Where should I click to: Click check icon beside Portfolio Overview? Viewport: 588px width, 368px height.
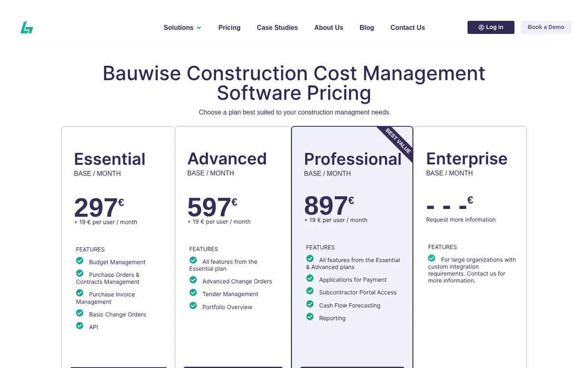(x=193, y=306)
